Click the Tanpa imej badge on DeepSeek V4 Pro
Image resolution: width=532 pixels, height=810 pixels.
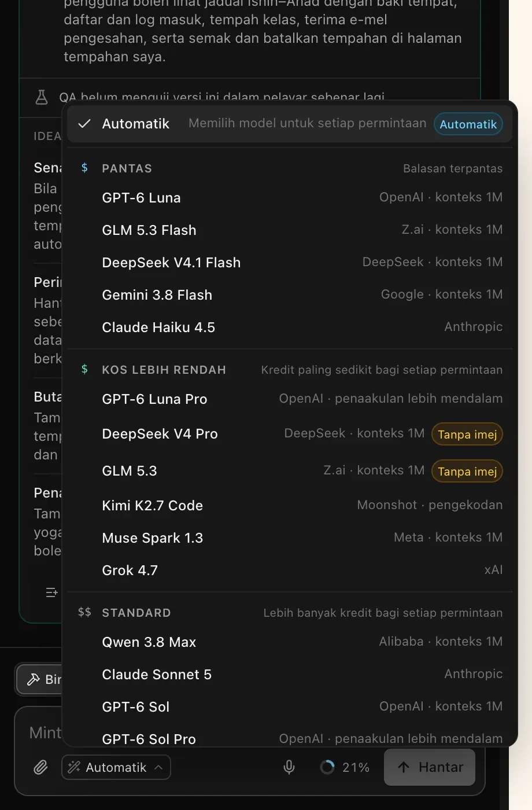pyautogui.click(x=467, y=435)
